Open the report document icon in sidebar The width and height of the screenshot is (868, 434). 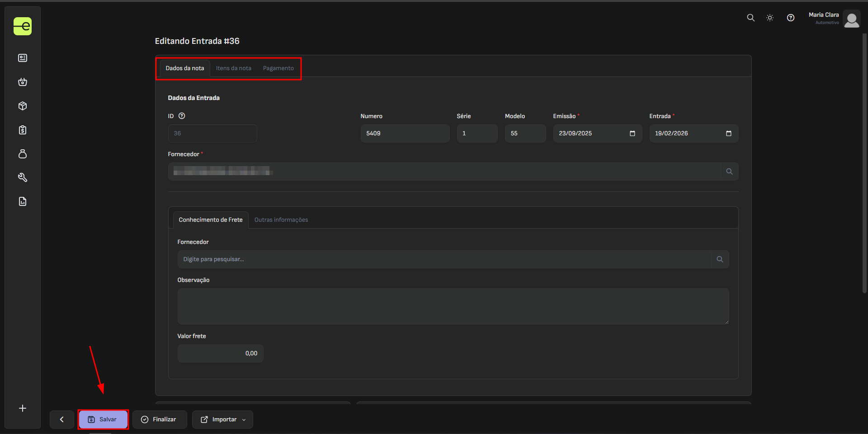pos(23,201)
